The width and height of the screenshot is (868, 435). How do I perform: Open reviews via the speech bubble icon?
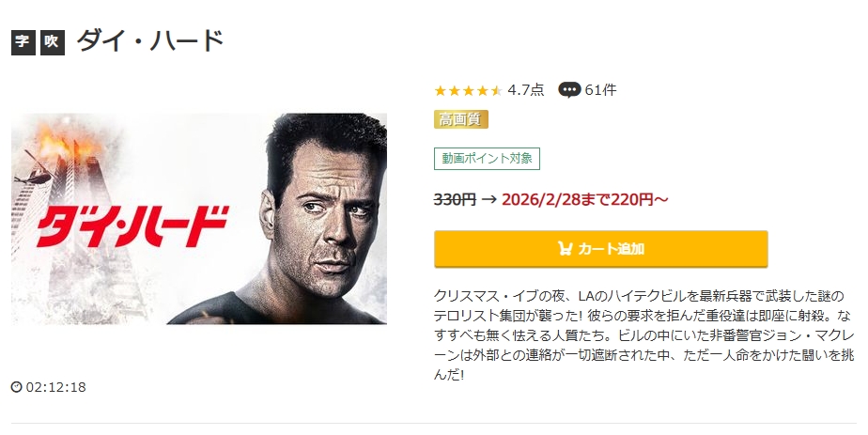click(569, 90)
